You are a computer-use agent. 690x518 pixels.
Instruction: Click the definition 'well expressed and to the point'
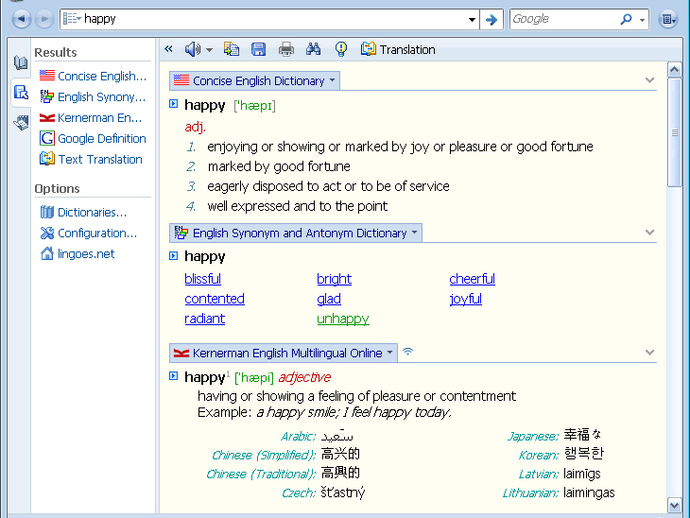(x=297, y=206)
